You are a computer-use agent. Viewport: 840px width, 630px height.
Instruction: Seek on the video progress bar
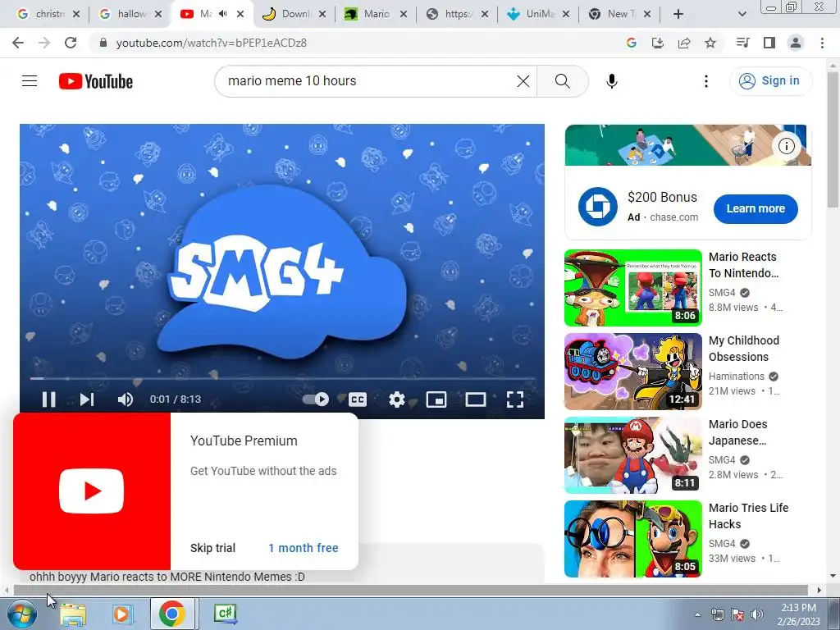coord(282,378)
